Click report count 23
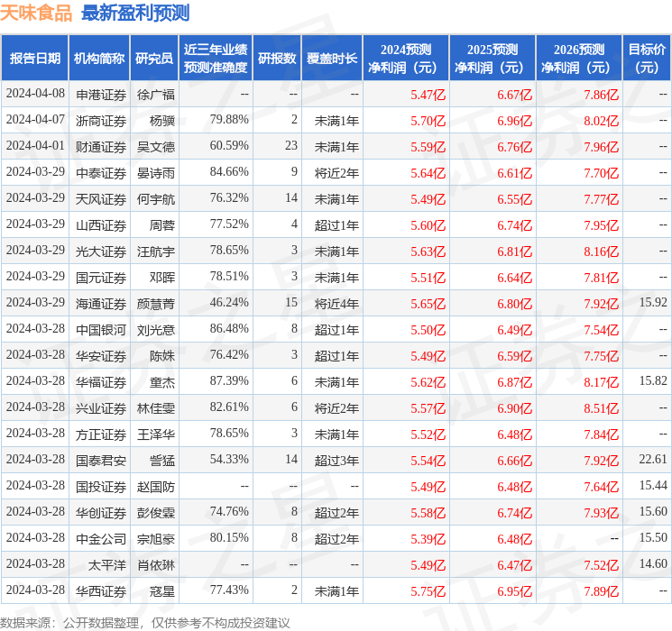Viewport: 672px width, 631px height. pos(291,145)
